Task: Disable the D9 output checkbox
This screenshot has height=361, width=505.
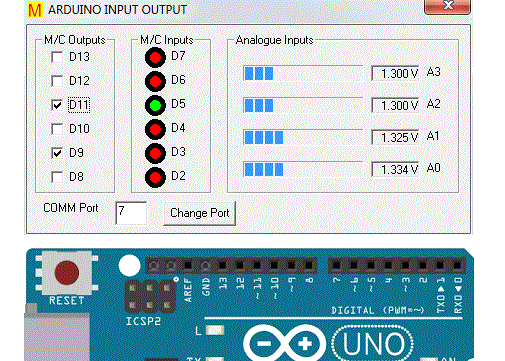Action: pyautogui.click(x=57, y=153)
